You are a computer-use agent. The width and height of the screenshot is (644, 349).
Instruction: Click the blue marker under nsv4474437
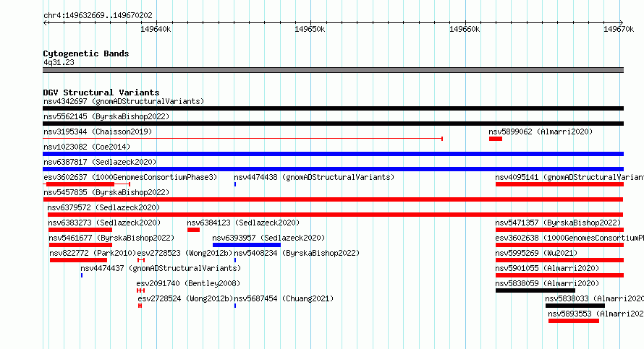[x=82, y=275]
